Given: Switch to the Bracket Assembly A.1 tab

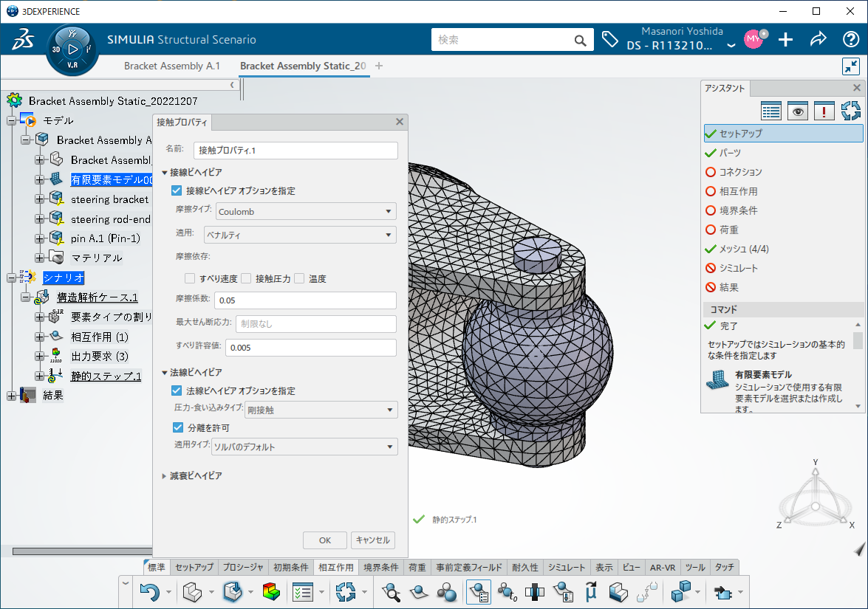Looking at the screenshot, I should 171,66.
